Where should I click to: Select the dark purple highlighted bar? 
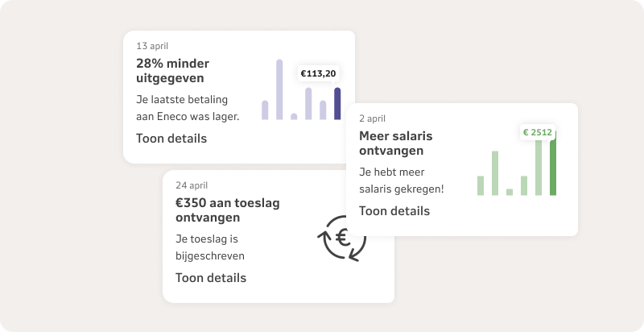click(337, 104)
